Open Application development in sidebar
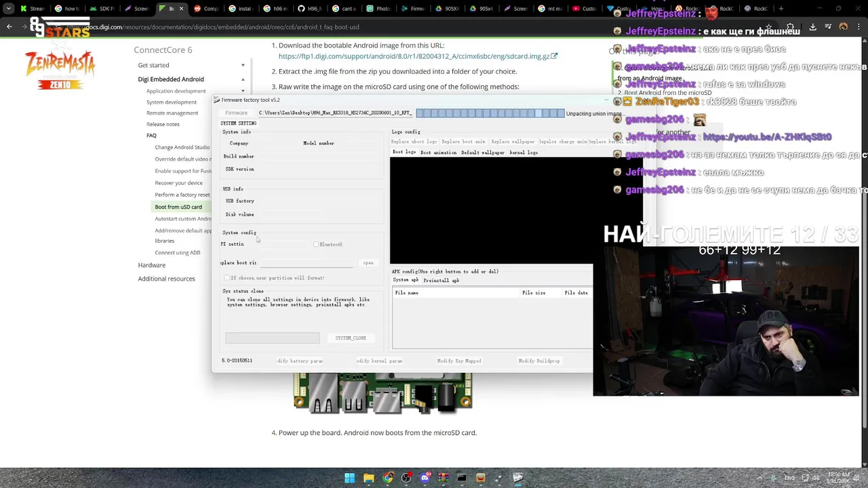868x488 pixels. [x=176, y=91]
